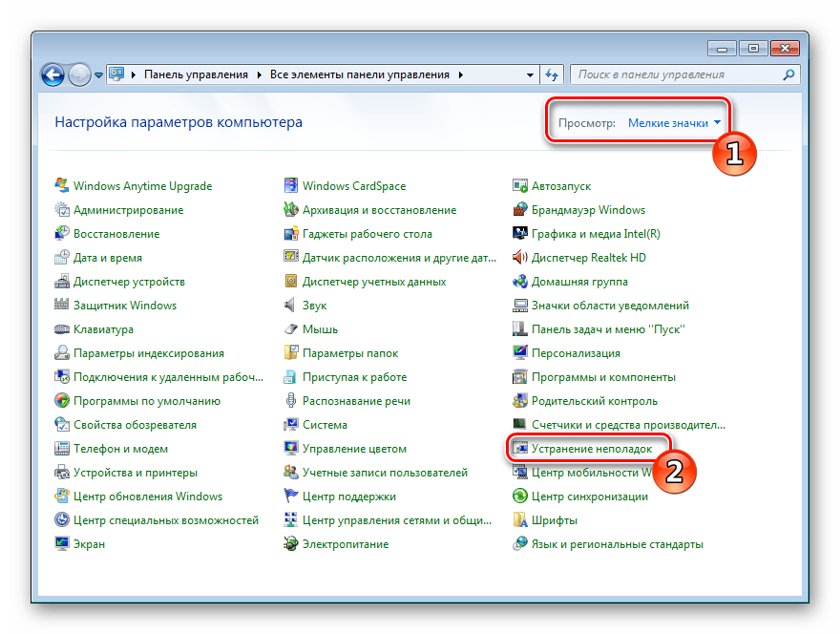The image size is (840, 634).
Task: Click the Звук speaker icon
Action: [291, 306]
